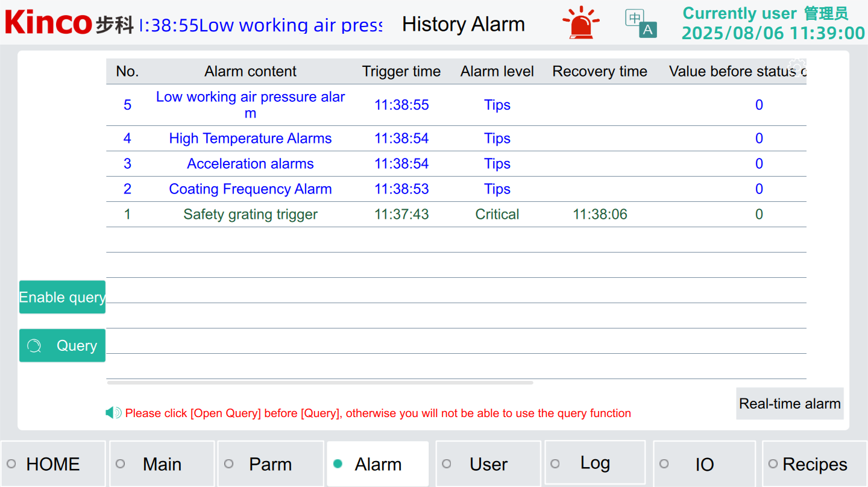Switch language with the 中/A icon
Image resolution: width=868 pixels, height=487 pixels.
(640, 24)
